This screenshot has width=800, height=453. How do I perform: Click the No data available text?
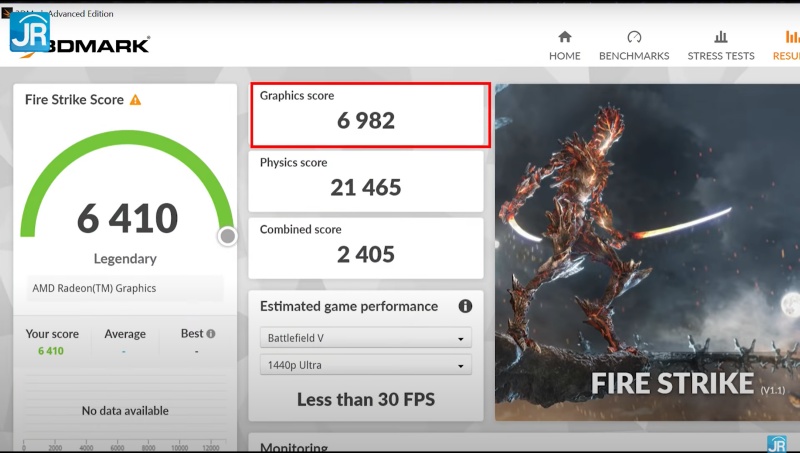[x=125, y=411]
